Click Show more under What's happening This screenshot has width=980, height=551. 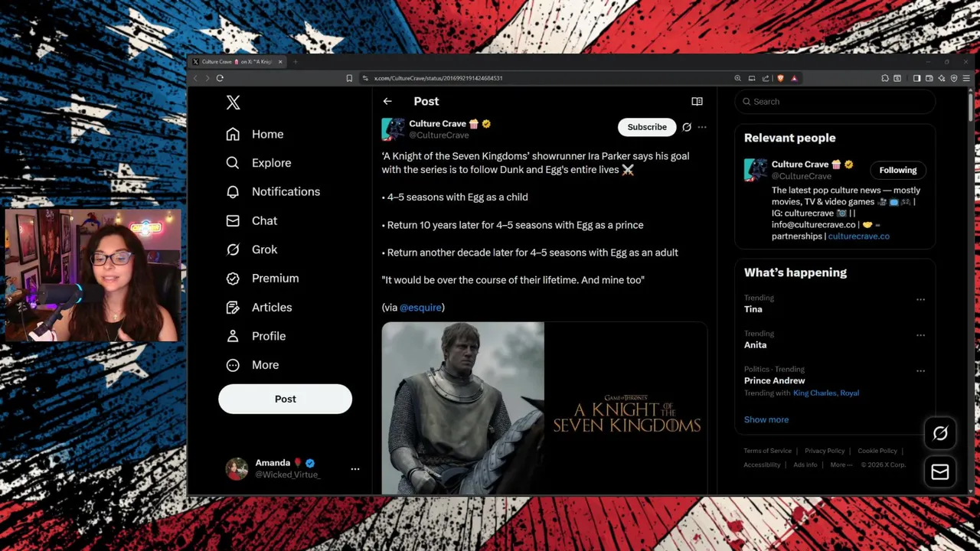click(766, 419)
